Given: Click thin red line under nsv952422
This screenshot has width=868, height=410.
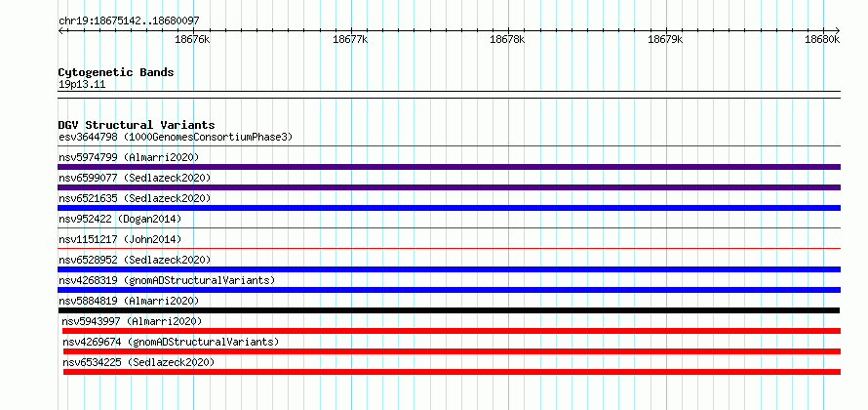Looking at the screenshot, I should pos(450,227).
